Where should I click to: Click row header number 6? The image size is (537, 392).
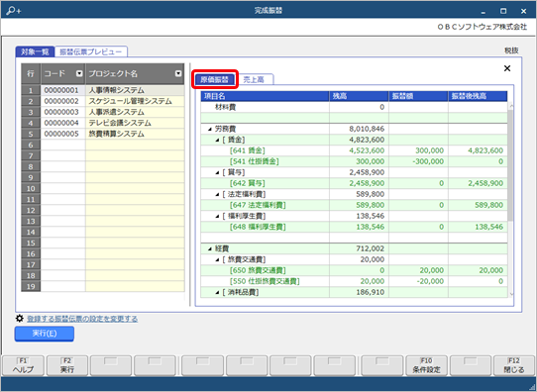(x=31, y=146)
